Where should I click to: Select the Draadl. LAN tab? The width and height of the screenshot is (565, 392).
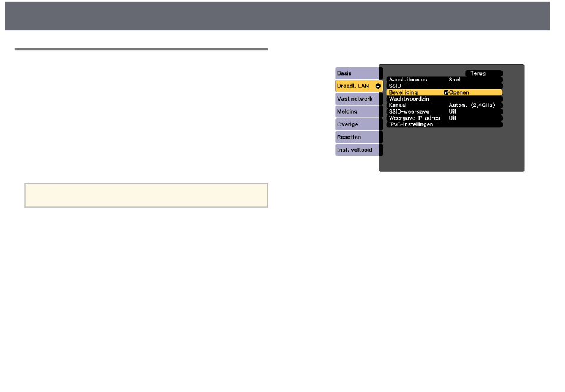[x=359, y=86]
